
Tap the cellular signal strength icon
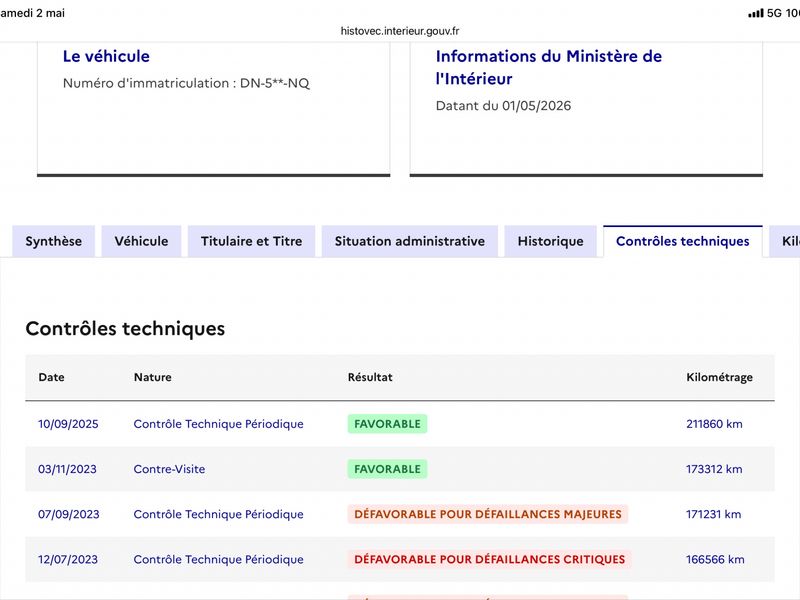(x=756, y=13)
